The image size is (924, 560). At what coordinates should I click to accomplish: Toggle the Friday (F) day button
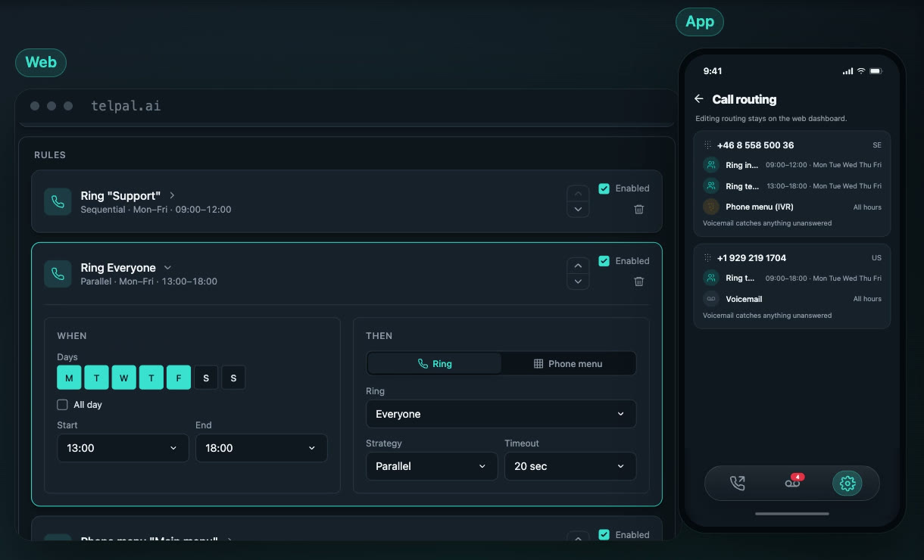179,378
